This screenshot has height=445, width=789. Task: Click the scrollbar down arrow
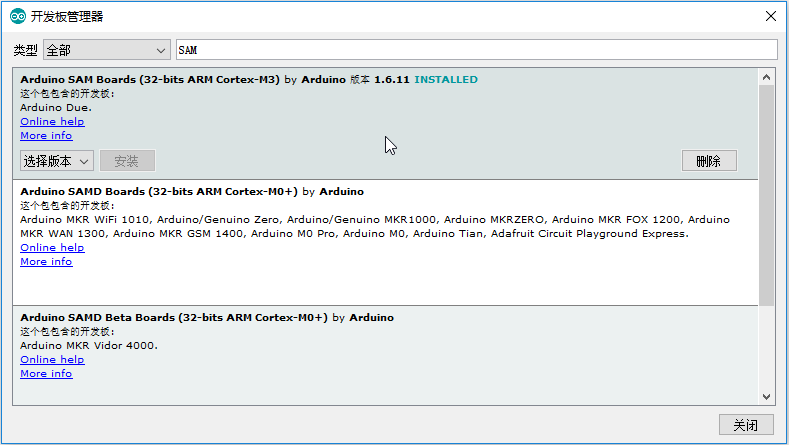tap(766, 397)
